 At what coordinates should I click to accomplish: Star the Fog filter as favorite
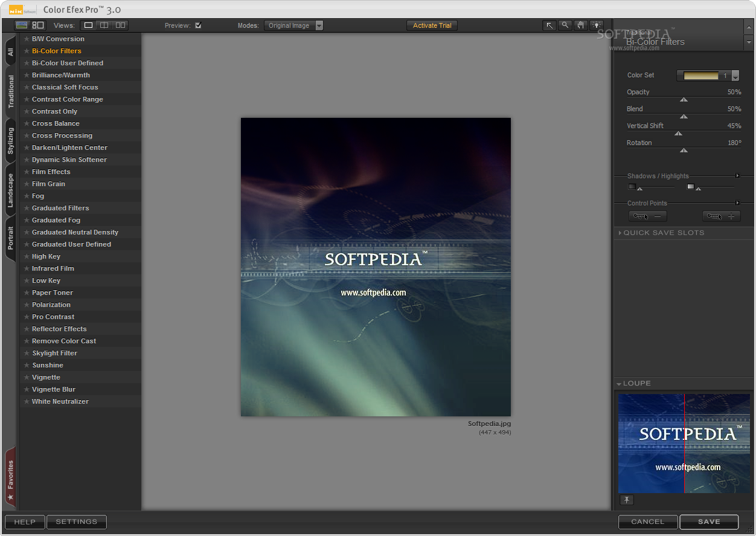tap(27, 196)
